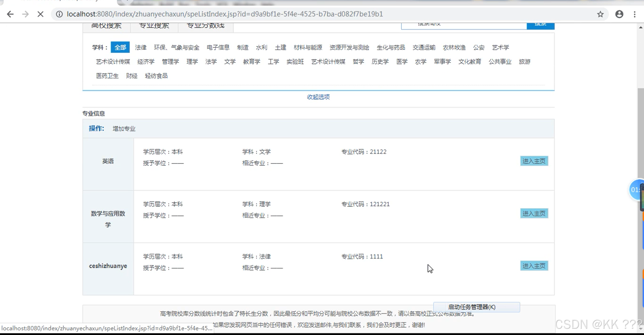Open homepage of 英语 via 进入主页
Screen dimensions: 644x335
534,161
